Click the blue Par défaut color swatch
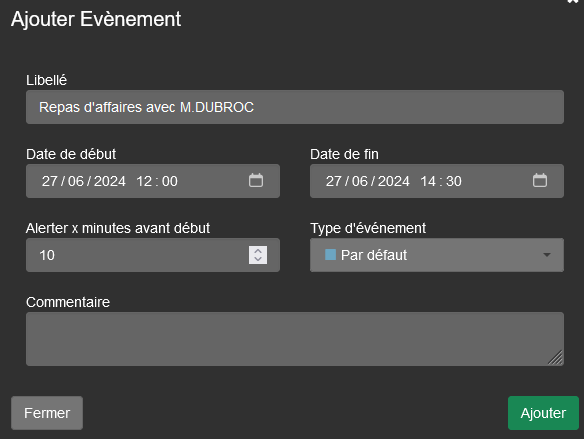Image resolution: width=584 pixels, height=439 pixels. (x=330, y=255)
